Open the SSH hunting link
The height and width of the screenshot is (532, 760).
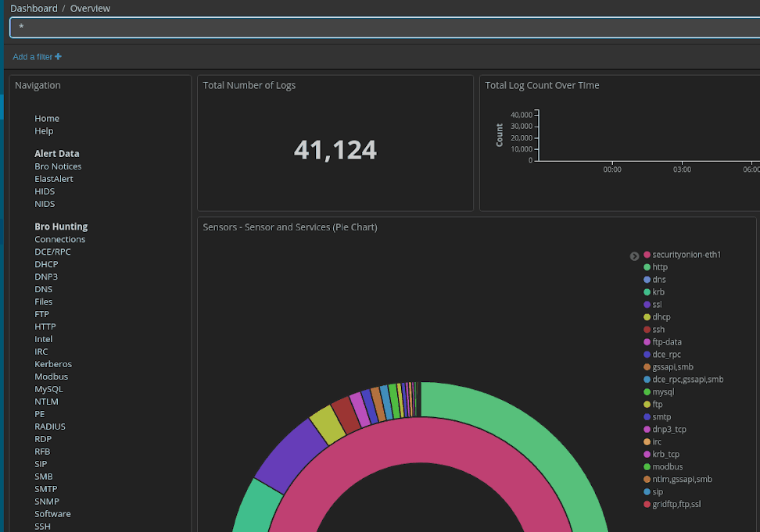(43, 527)
